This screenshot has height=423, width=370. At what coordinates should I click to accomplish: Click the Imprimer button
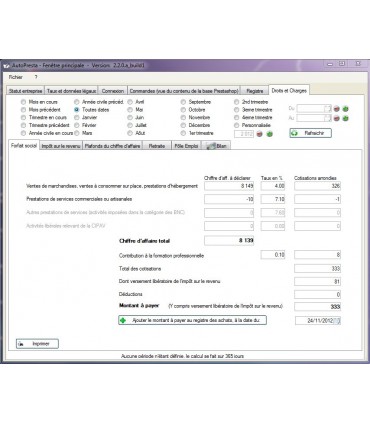[x=37, y=344]
